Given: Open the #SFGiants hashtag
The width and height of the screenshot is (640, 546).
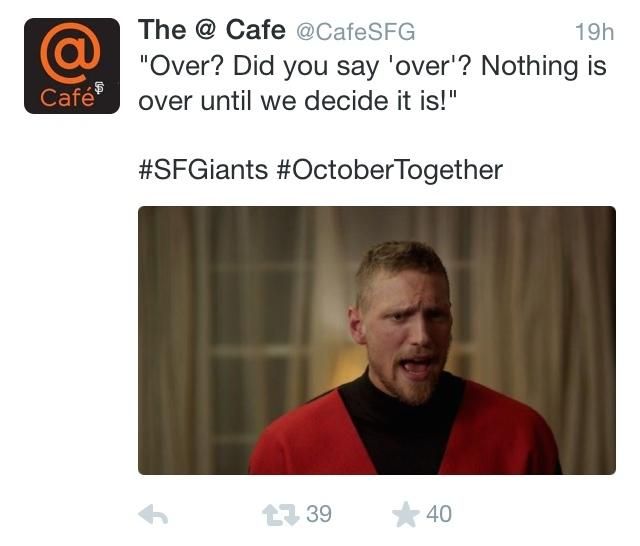Looking at the screenshot, I should tap(203, 169).
